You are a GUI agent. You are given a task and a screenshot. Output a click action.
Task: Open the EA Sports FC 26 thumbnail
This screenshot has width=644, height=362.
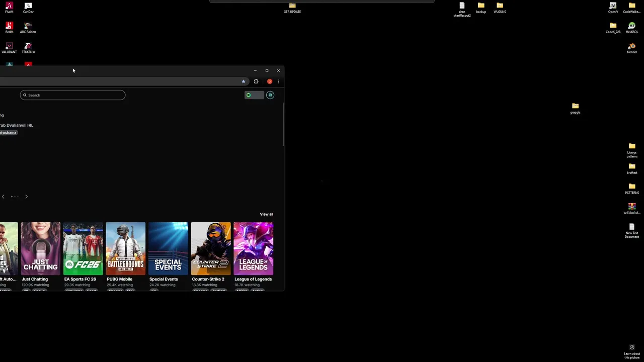(83, 248)
